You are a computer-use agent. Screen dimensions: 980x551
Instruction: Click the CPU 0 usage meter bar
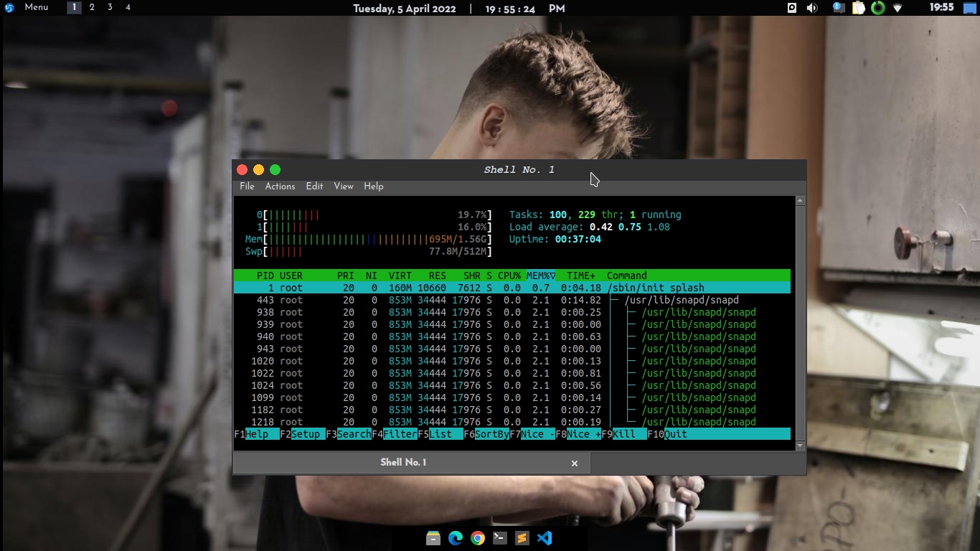click(x=377, y=215)
